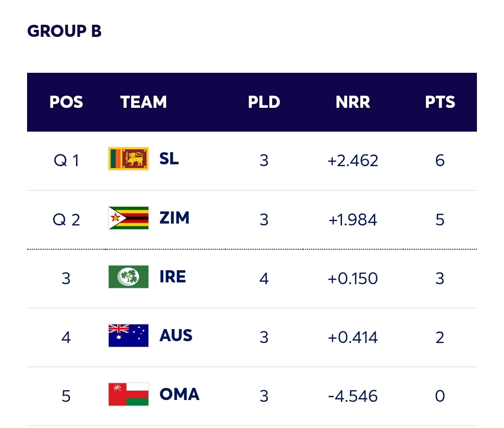Viewport: 504px width, 428px height.
Task: Click the Oman flag icon
Action: coord(128,394)
